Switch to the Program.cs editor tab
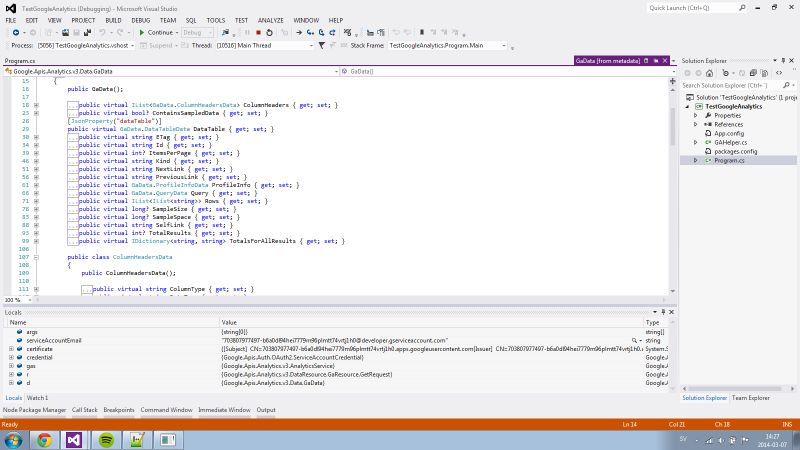This screenshot has height=450, width=800. pyautogui.click(x=20, y=61)
